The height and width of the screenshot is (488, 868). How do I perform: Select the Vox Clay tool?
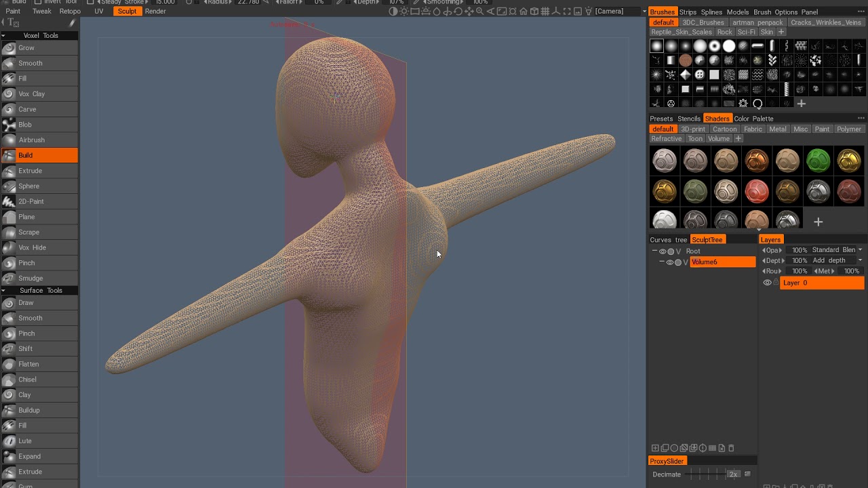[x=39, y=94]
